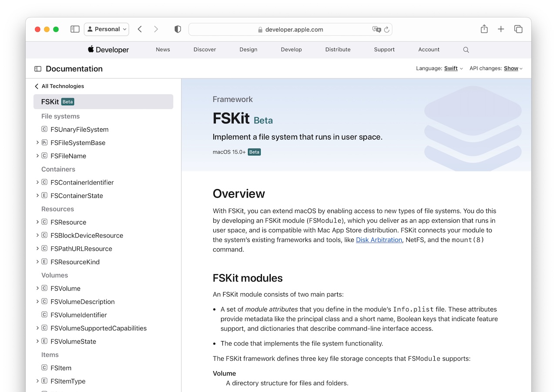Click the FSUnaryFileSystem class icon
The width and height of the screenshot is (557, 392).
point(44,129)
